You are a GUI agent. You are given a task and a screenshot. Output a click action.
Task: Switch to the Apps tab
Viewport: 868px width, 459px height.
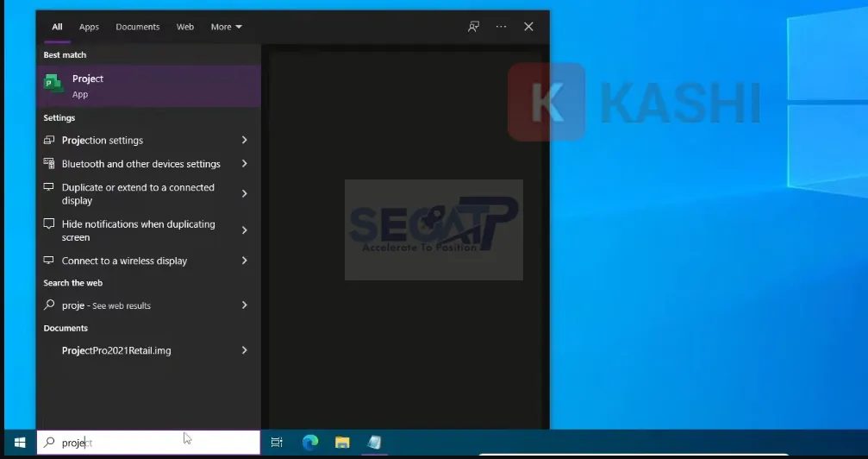click(x=89, y=27)
